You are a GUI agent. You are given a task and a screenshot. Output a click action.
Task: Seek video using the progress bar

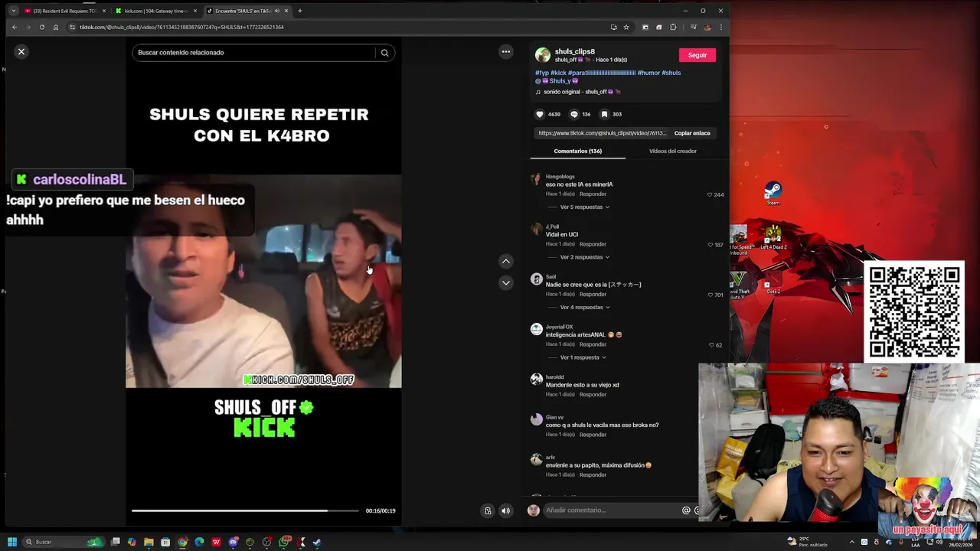point(245,510)
